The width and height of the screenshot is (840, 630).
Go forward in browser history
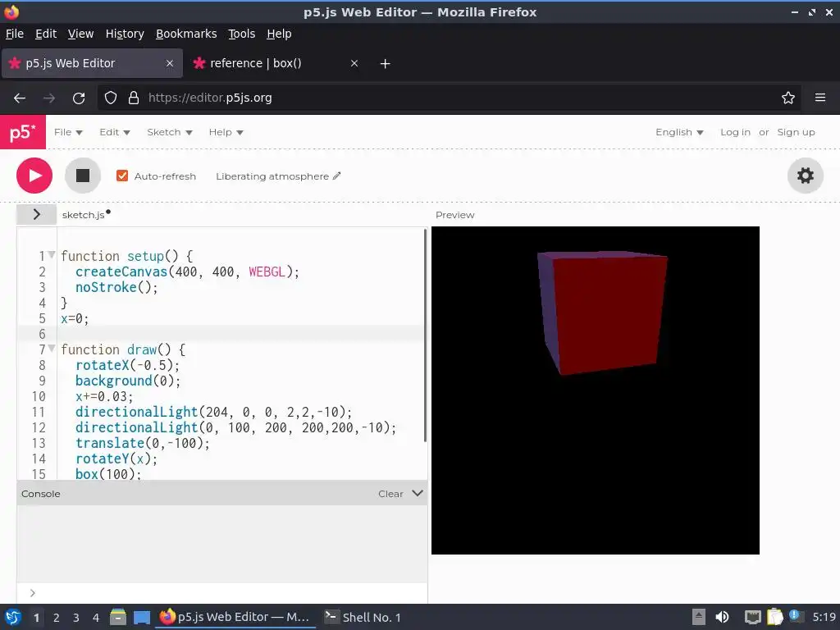pyautogui.click(x=49, y=98)
